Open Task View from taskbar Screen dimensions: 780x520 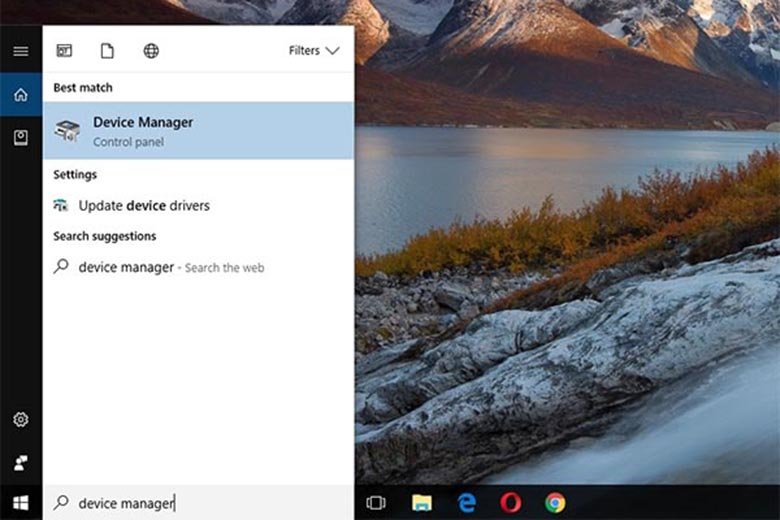pos(376,503)
